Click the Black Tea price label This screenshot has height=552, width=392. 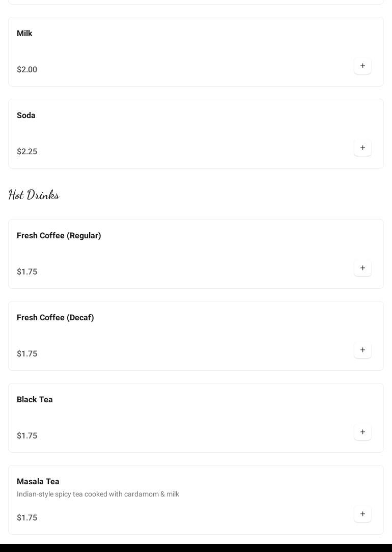coord(27,436)
